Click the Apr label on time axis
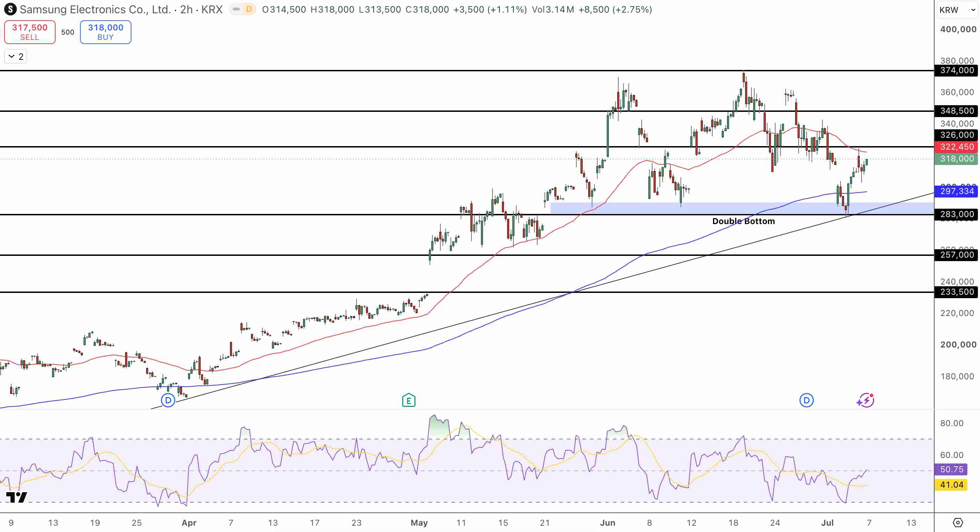This screenshot has height=532, width=980. pos(189,523)
